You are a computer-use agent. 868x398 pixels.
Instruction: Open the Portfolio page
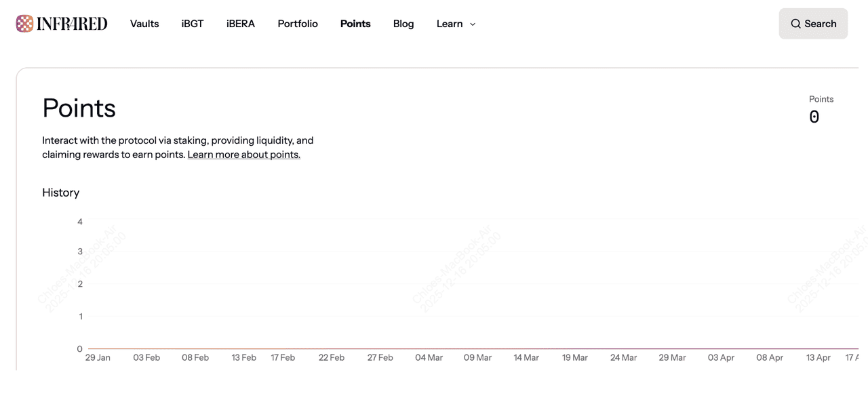coord(298,24)
